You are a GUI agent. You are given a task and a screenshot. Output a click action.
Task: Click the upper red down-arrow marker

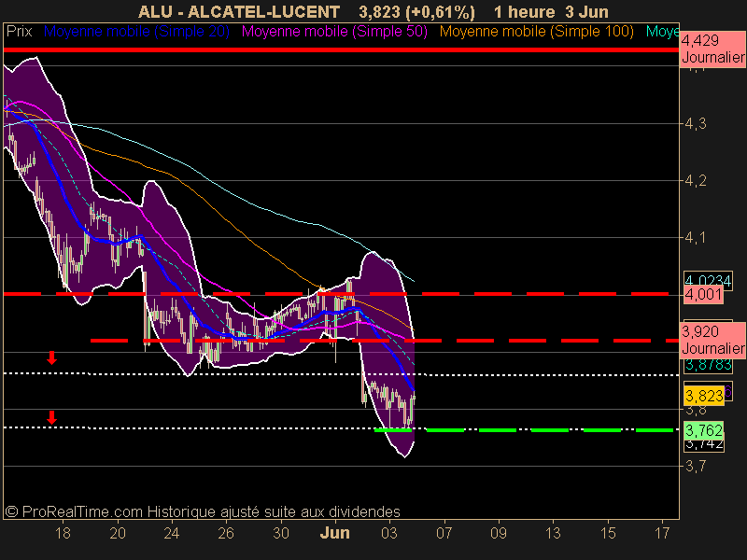(x=52, y=357)
